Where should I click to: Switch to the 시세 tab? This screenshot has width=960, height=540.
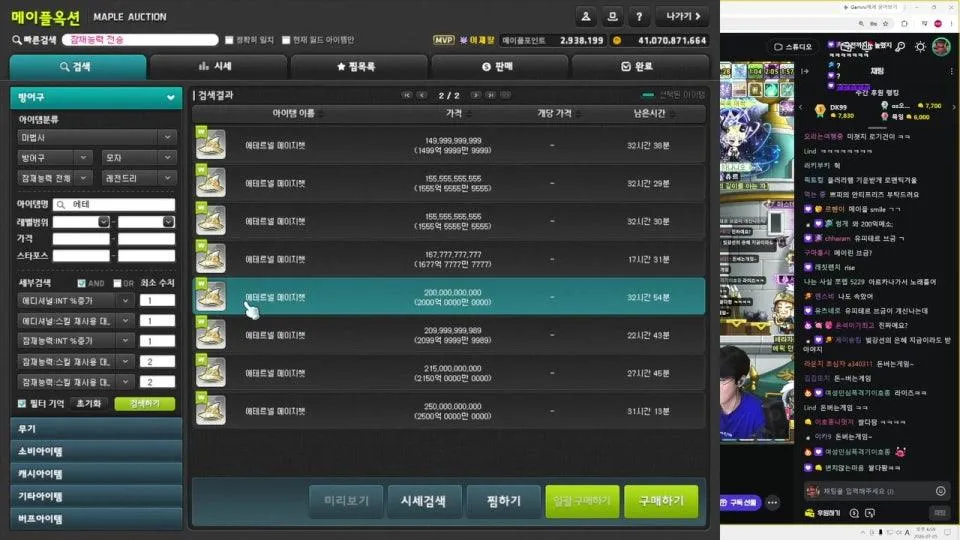coord(218,67)
